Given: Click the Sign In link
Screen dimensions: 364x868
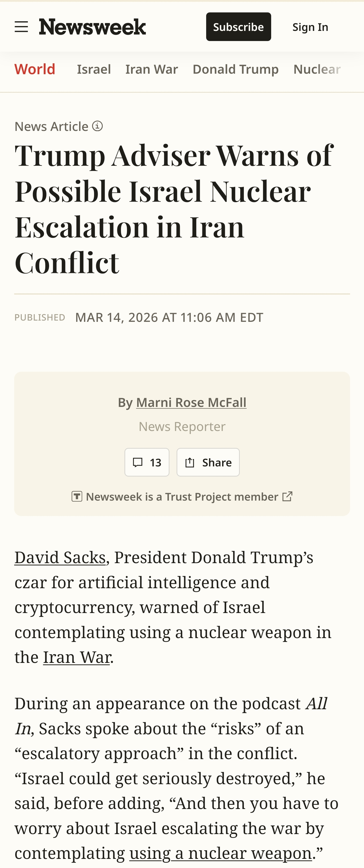Looking at the screenshot, I should (x=310, y=27).
